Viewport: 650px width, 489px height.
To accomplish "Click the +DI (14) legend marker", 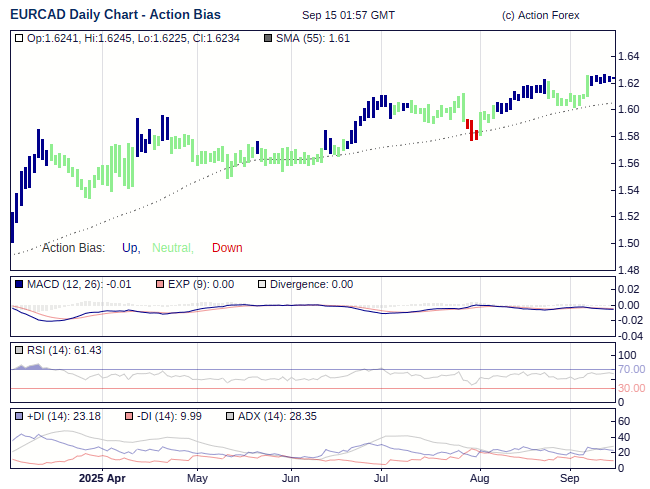I will (x=20, y=416).
